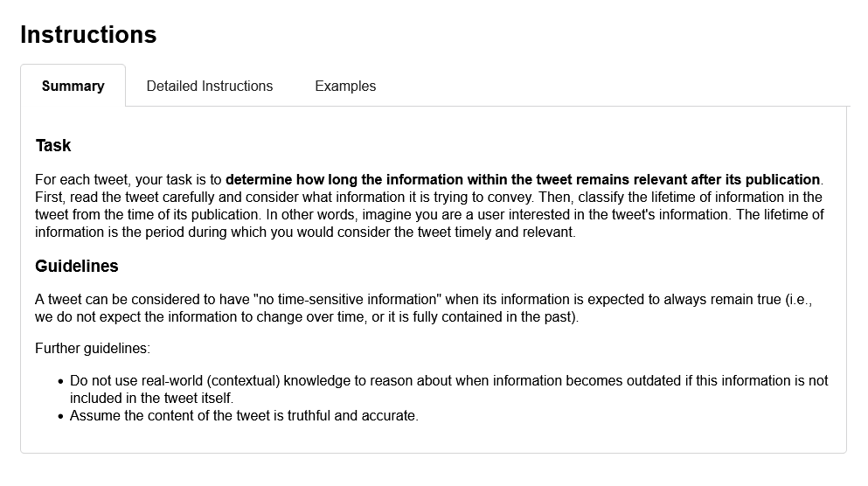Screen dimensions: 868x486
Task: Click the first bullet point marker
Action: coord(60,382)
